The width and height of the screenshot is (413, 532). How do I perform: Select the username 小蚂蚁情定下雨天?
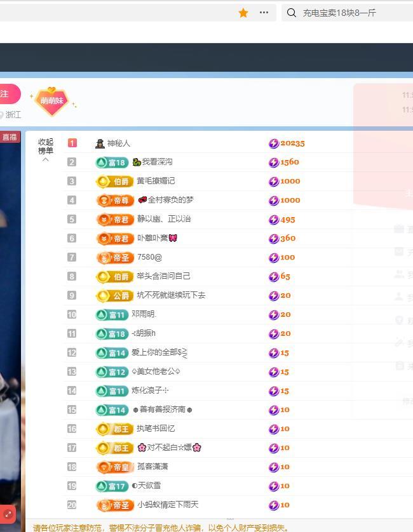click(168, 505)
